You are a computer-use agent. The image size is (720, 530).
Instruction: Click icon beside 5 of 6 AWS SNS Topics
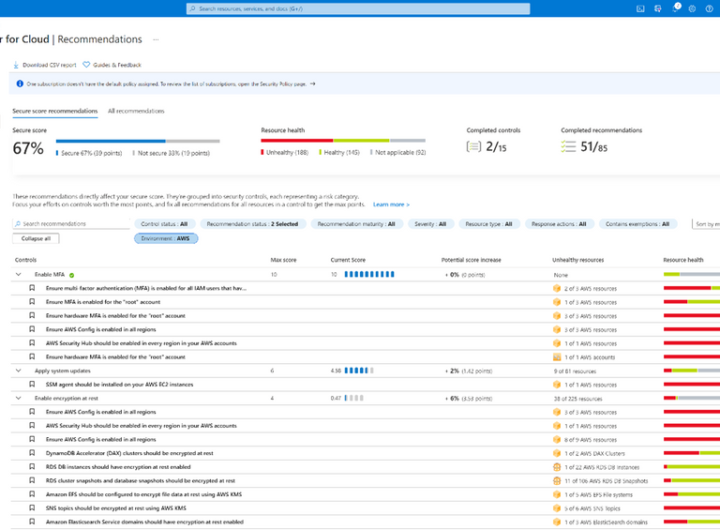tap(557, 508)
